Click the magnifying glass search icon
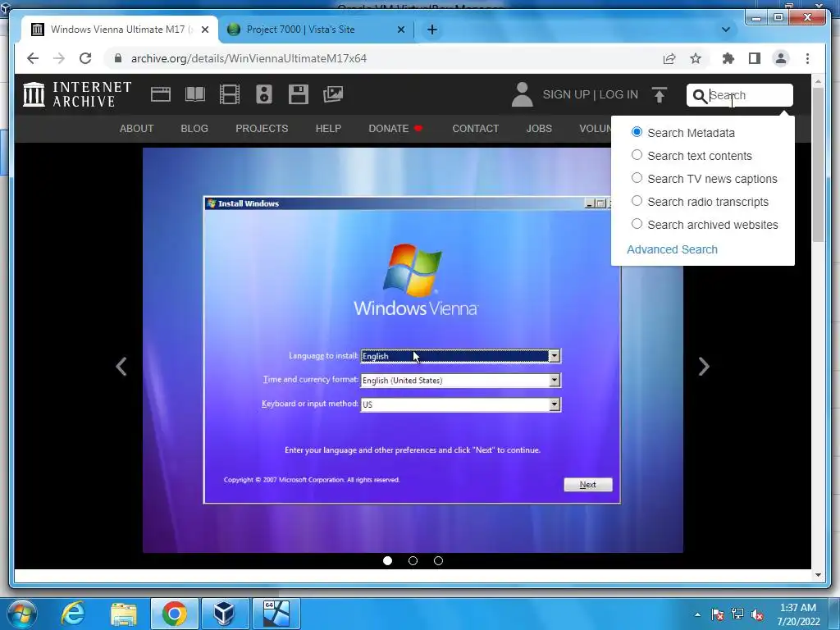840x630 pixels. pos(700,96)
